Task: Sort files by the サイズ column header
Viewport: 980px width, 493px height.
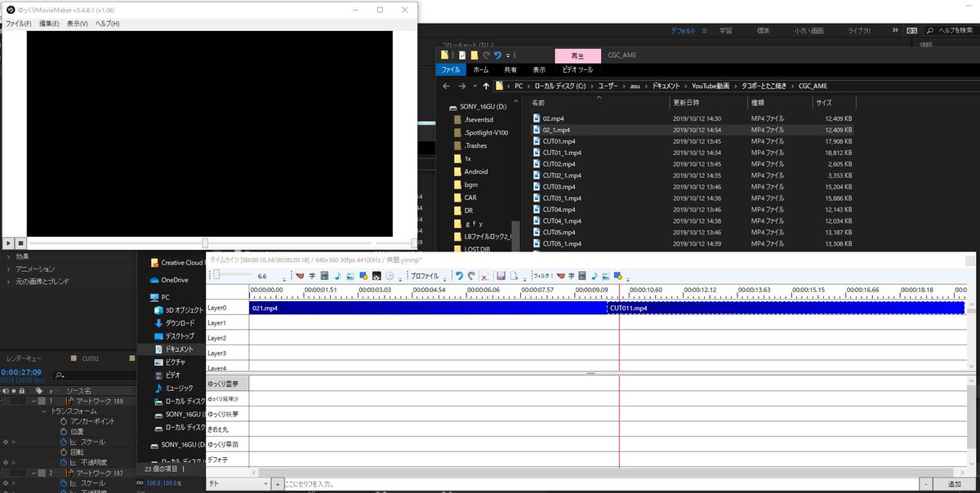Action: [x=833, y=103]
